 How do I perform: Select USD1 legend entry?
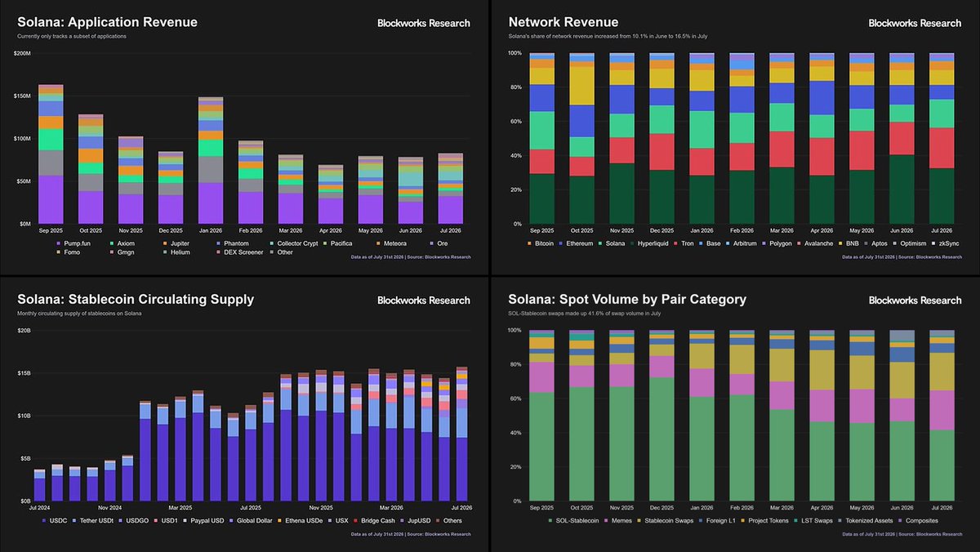click(166, 521)
